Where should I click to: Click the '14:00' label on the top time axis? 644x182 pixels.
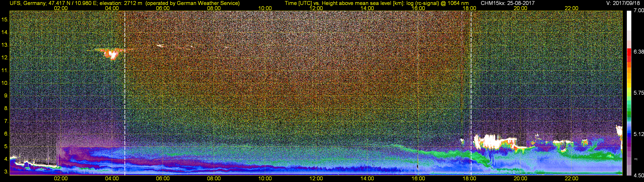click(367, 8)
